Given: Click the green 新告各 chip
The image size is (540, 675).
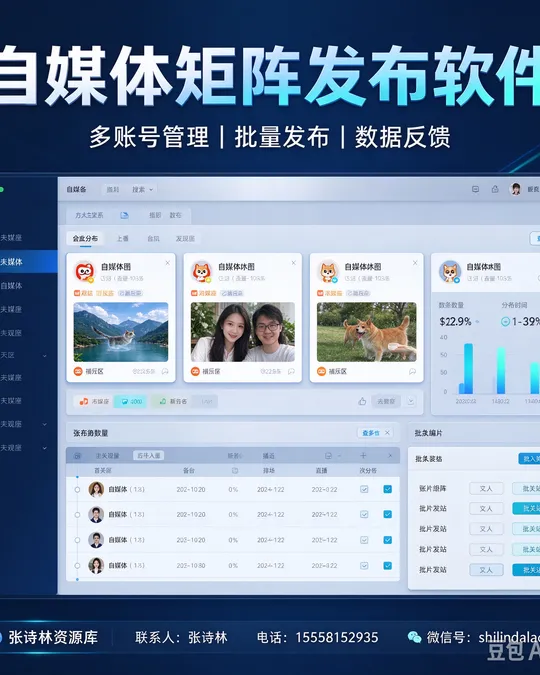Looking at the screenshot, I should click(x=171, y=401).
